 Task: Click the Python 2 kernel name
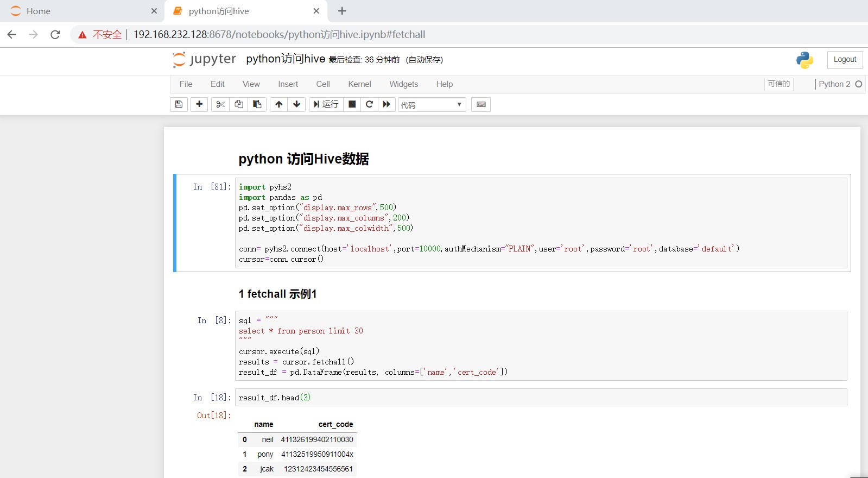[834, 84]
